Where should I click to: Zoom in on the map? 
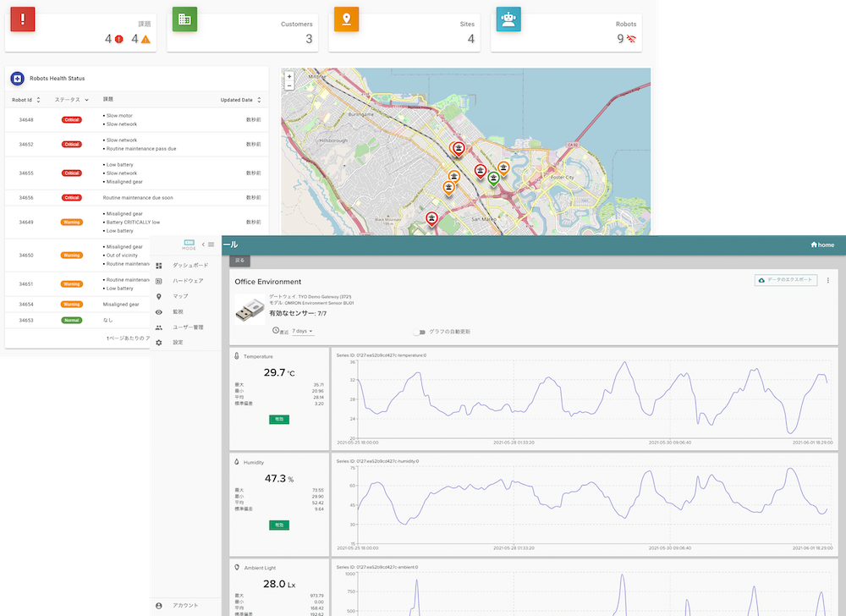pos(289,77)
